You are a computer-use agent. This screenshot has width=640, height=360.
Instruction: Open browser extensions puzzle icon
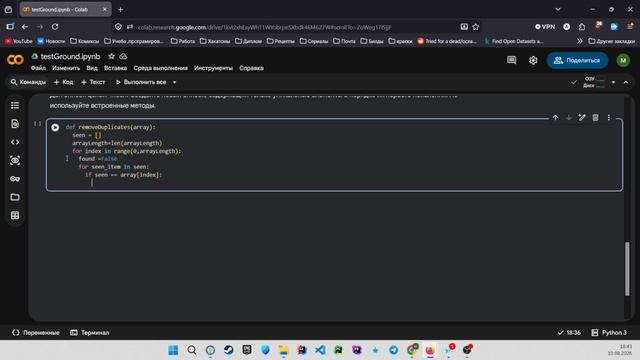[x=582, y=27]
